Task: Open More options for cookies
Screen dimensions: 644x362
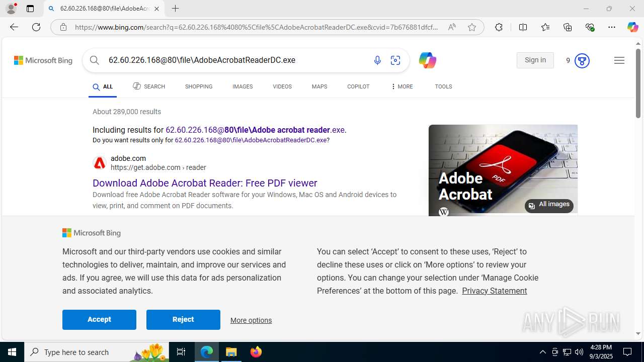Action: [251, 320]
